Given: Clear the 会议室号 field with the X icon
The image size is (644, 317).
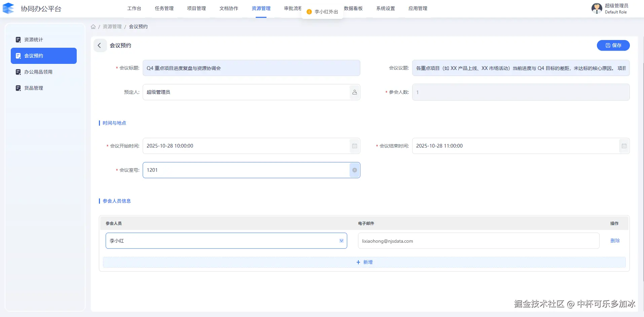Looking at the screenshot, I should [354, 170].
